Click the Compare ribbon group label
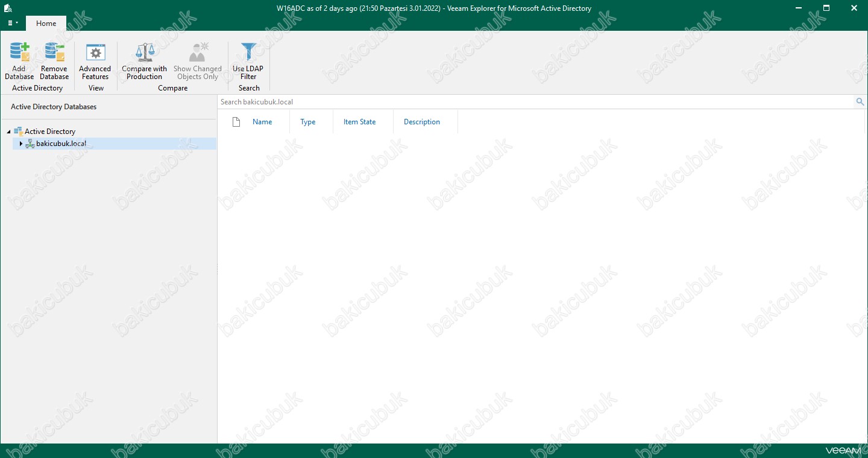Viewport: 868px width, 458px height. pyautogui.click(x=173, y=88)
